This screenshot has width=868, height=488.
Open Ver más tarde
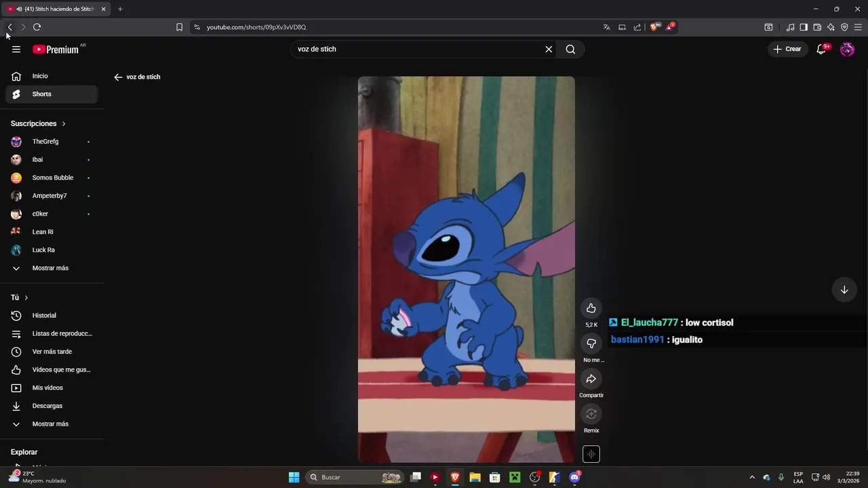tap(52, 352)
